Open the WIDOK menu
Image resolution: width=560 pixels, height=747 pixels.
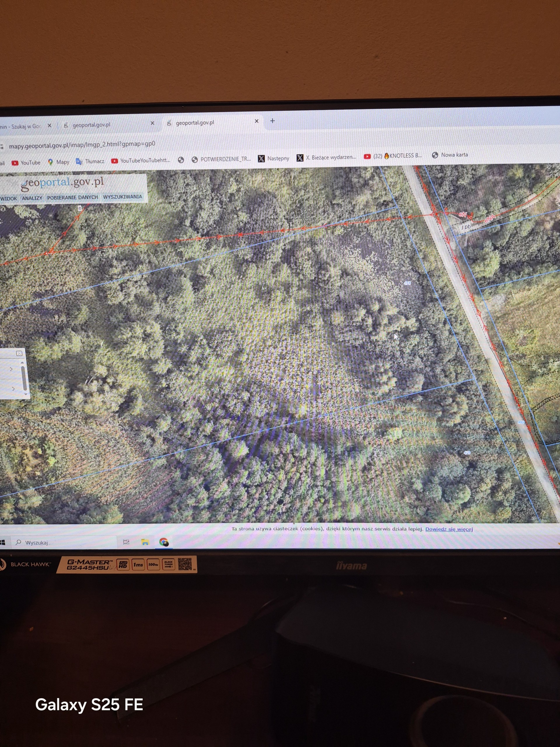tap(8, 199)
